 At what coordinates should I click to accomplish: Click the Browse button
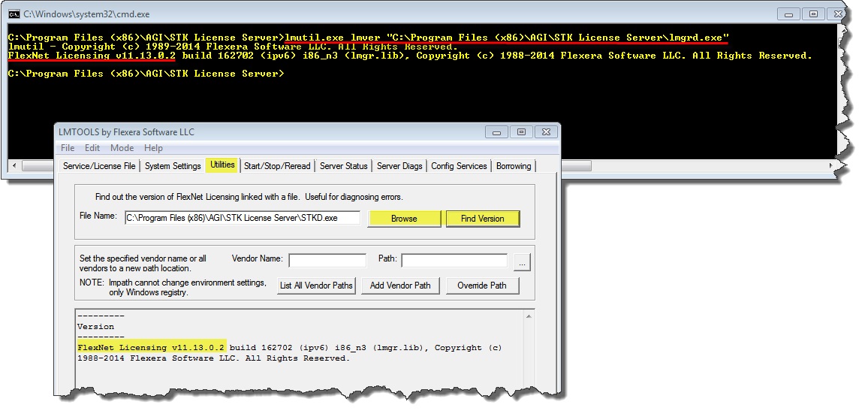tap(404, 218)
